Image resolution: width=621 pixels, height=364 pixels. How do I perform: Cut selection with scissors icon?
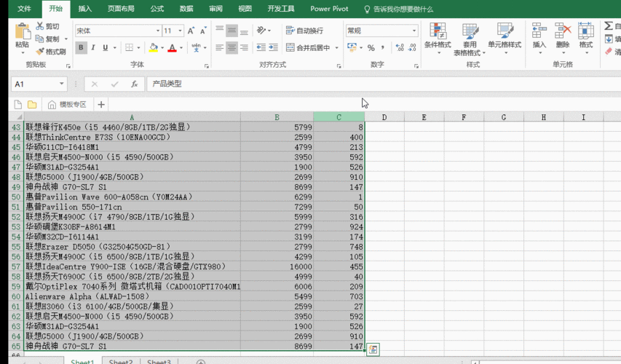coord(39,26)
